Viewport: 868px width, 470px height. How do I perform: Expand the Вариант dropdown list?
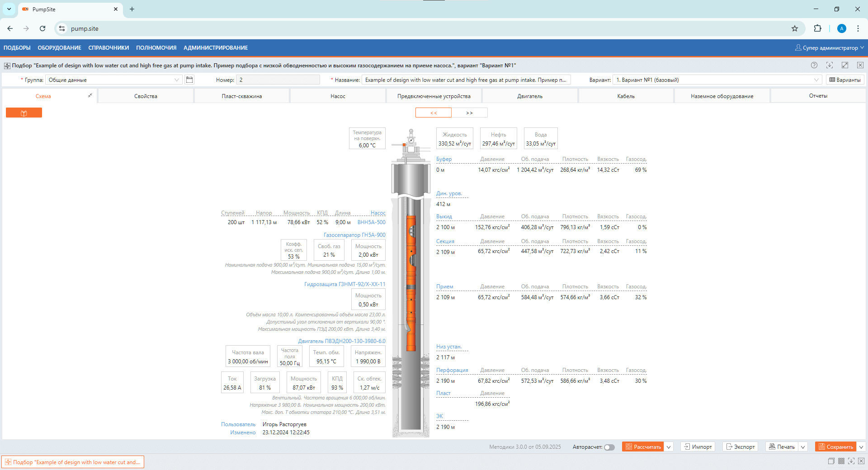click(816, 80)
